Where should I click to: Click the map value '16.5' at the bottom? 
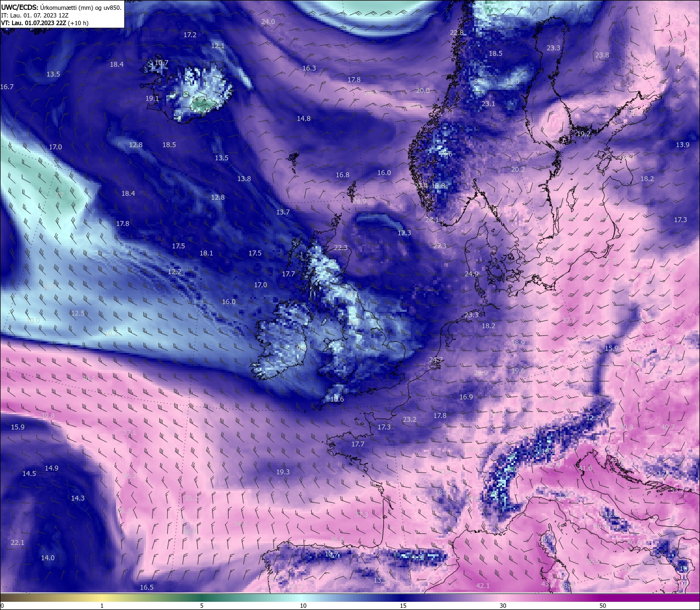[147, 588]
